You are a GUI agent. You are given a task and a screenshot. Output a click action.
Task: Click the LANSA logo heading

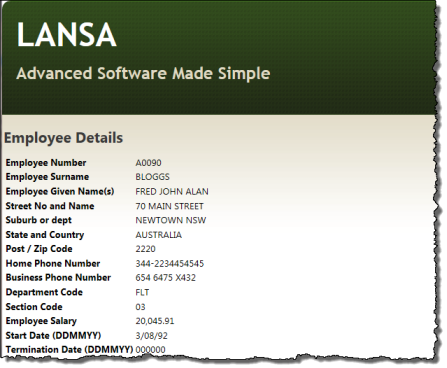pyautogui.click(x=67, y=35)
